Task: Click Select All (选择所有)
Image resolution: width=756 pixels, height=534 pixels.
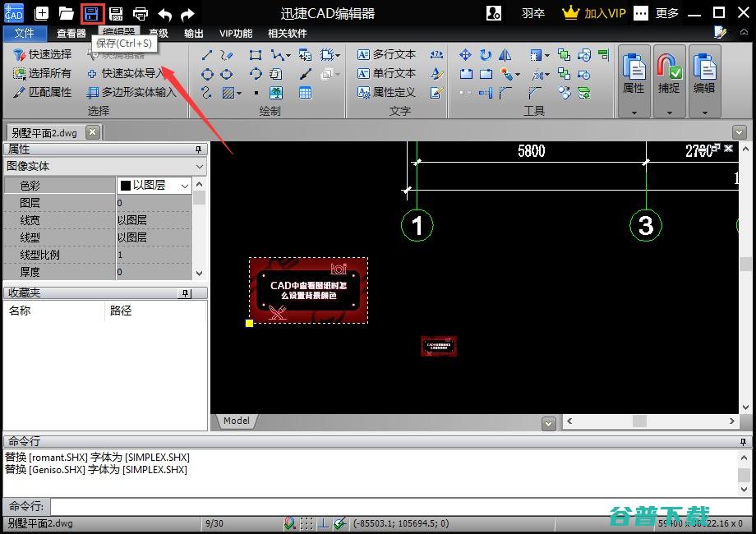Action: 43,73
